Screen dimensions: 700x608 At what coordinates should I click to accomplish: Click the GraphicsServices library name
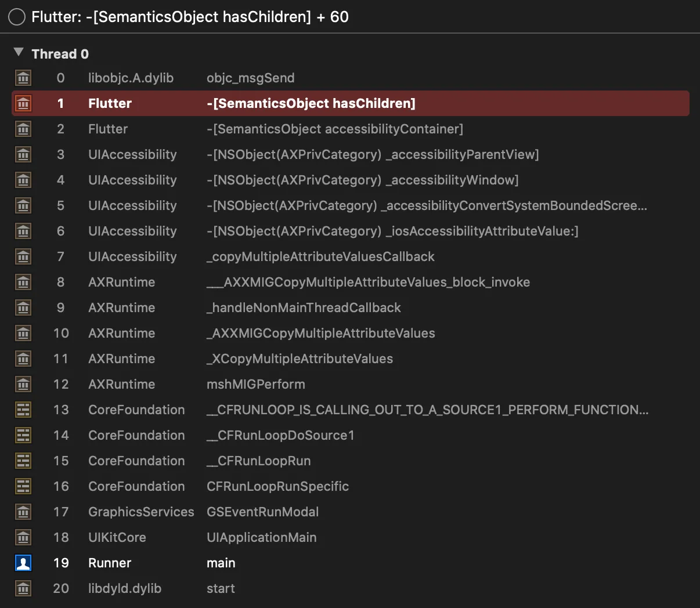pyautogui.click(x=141, y=512)
